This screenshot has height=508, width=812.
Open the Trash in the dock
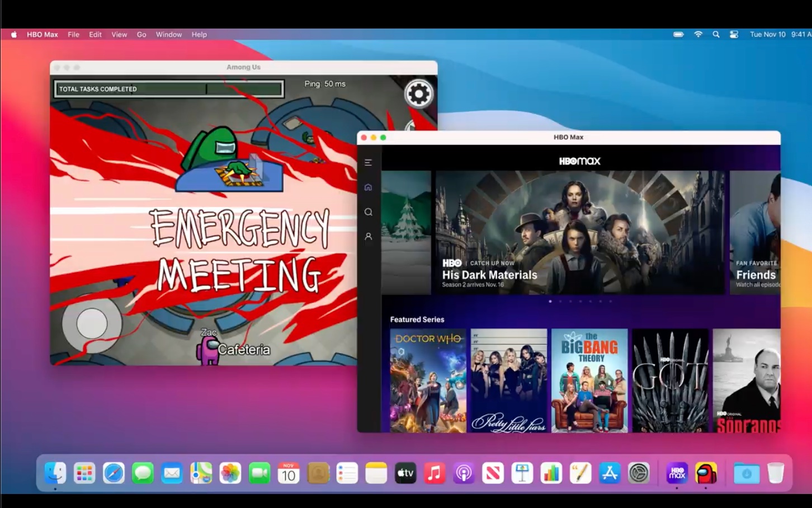pos(776,473)
